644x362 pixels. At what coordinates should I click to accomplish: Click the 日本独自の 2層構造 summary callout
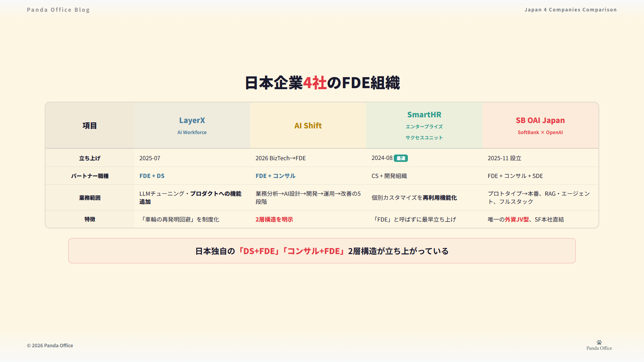click(322, 251)
